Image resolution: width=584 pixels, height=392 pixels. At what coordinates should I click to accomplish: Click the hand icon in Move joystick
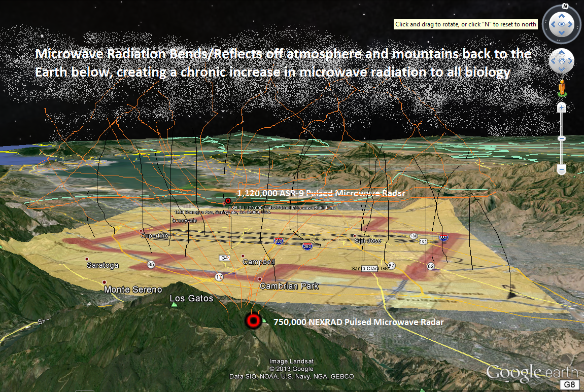pos(561,61)
